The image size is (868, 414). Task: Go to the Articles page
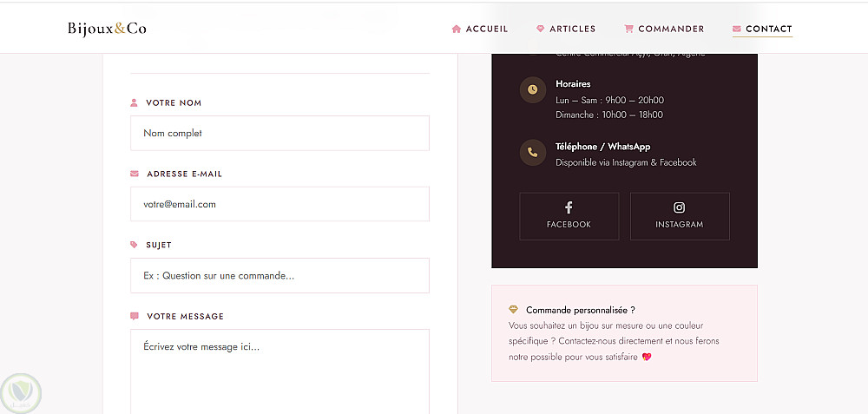[x=566, y=29]
